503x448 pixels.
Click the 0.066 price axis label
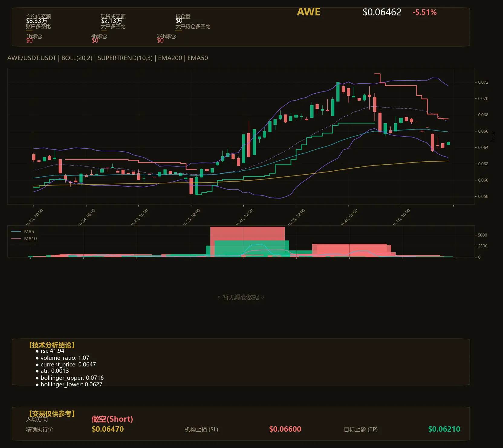483,131
